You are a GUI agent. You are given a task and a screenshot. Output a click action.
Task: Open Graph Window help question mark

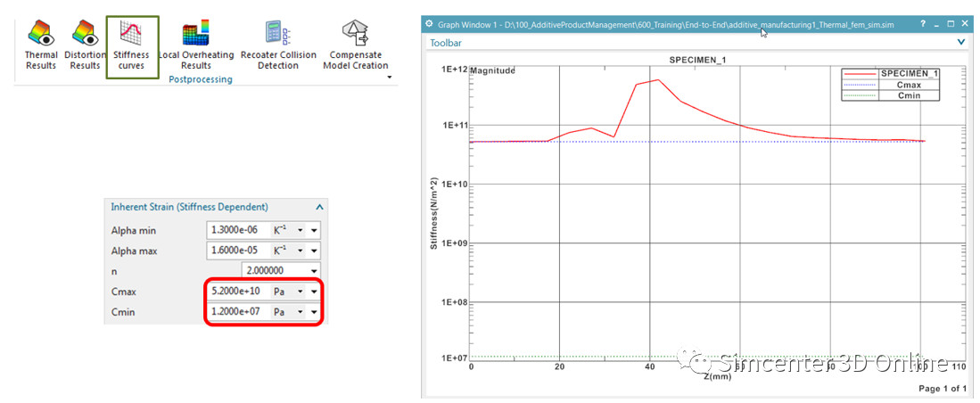[x=922, y=23]
